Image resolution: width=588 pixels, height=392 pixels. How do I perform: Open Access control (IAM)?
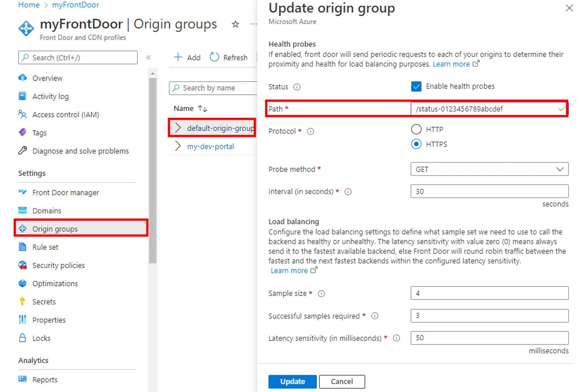coord(66,115)
